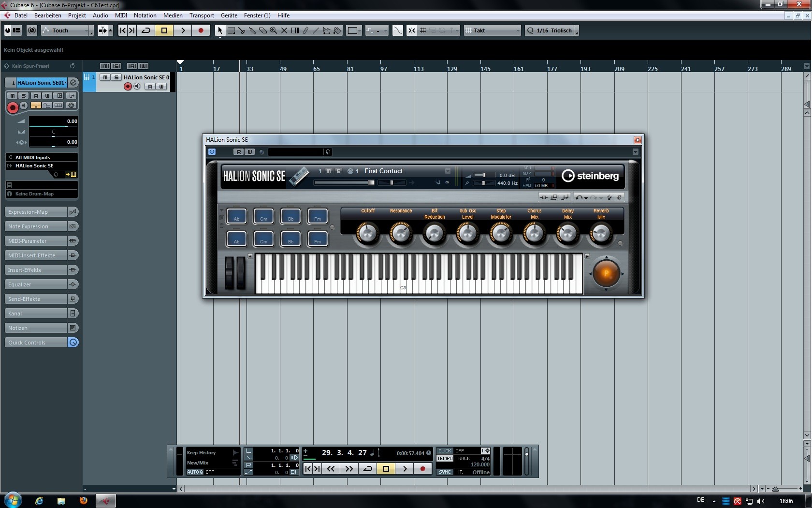This screenshot has width=812, height=508.
Task: Select the Play/Scrub tool
Action: (327, 30)
